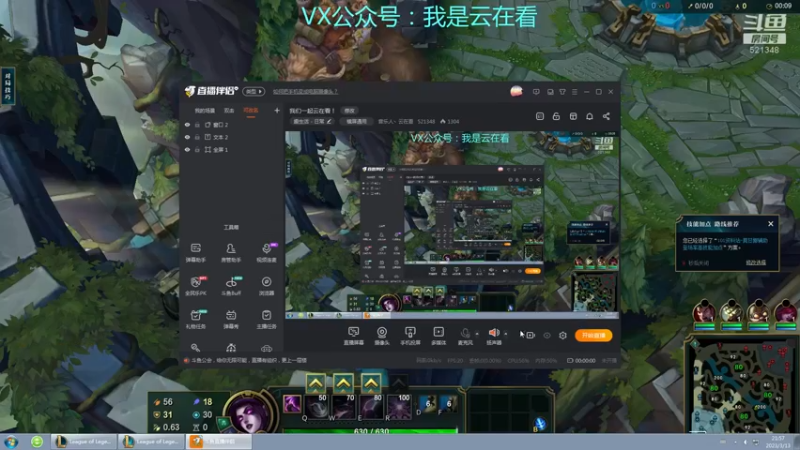Add a 手机投屏 phone screencast source

point(410,336)
